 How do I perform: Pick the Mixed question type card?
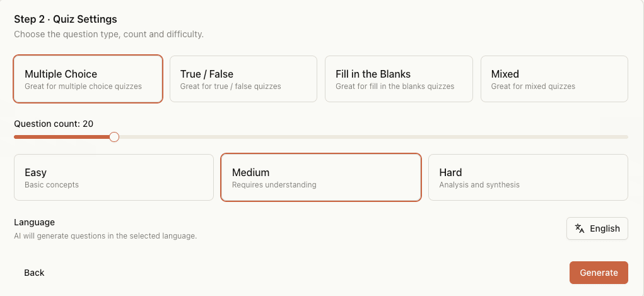554,79
